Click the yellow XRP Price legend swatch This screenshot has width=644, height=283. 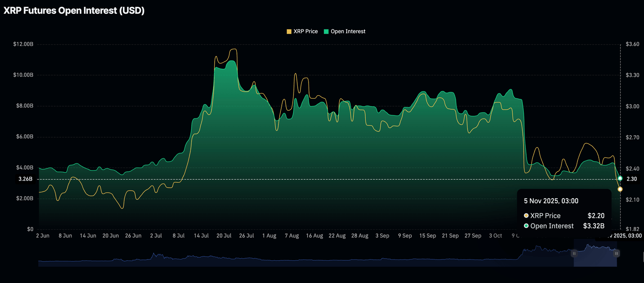pyautogui.click(x=288, y=31)
